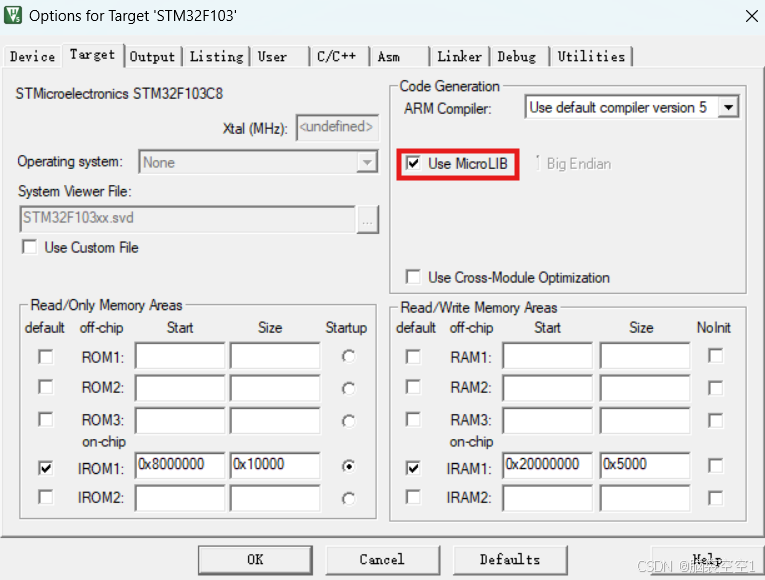Click the ROM2 Start field
The height and width of the screenshot is (580, 765).
coord(180,388)
